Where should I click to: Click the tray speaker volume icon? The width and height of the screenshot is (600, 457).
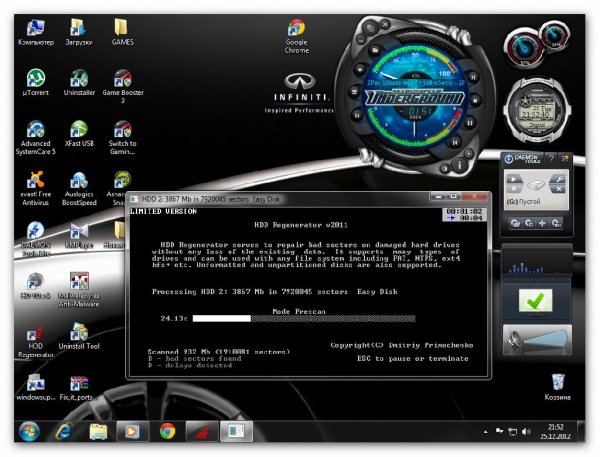tap(526, 431)
